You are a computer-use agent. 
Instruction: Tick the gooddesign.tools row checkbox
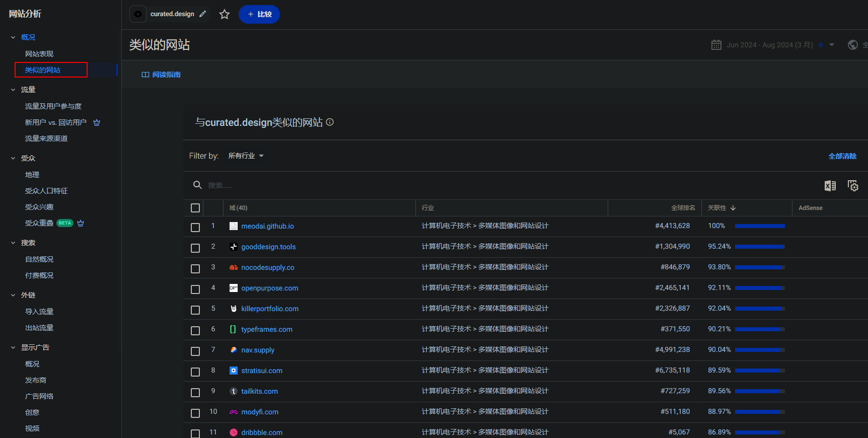(x=195, y=248)
